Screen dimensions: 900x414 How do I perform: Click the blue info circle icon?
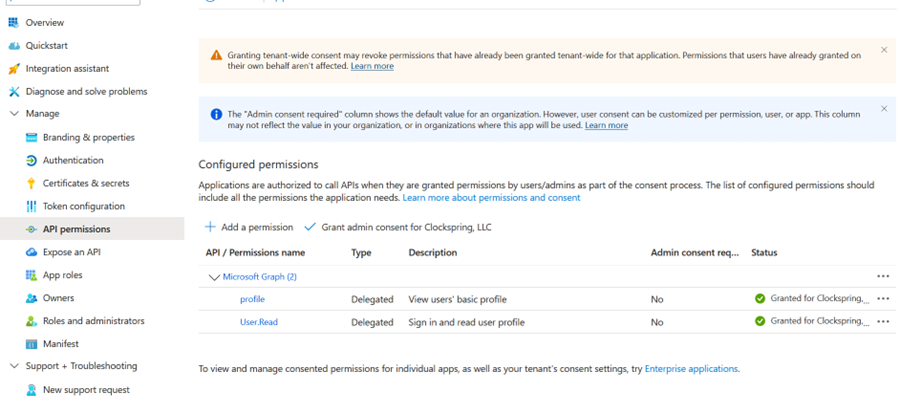click(216, 114)
